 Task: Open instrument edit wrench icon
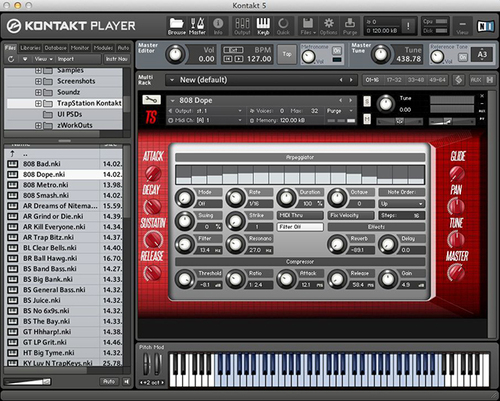coord(152,100)
